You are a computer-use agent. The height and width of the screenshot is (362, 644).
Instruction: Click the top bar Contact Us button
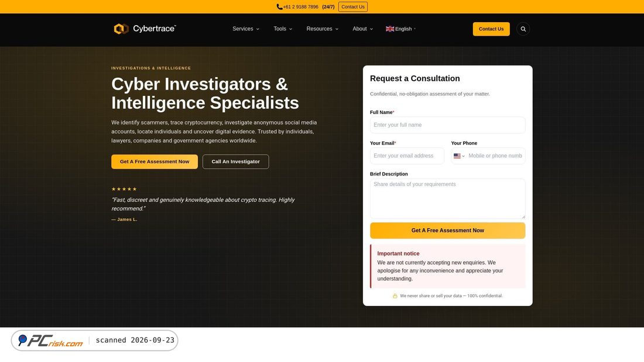[353, 6]
